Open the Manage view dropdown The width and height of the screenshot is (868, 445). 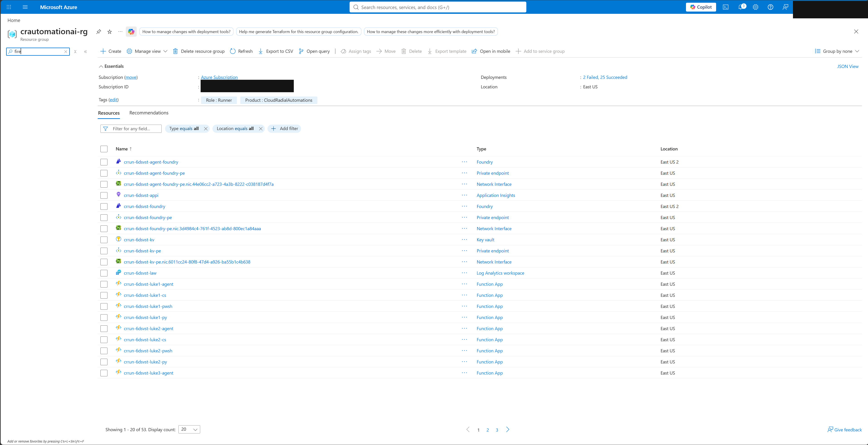(x=147, y=51)
